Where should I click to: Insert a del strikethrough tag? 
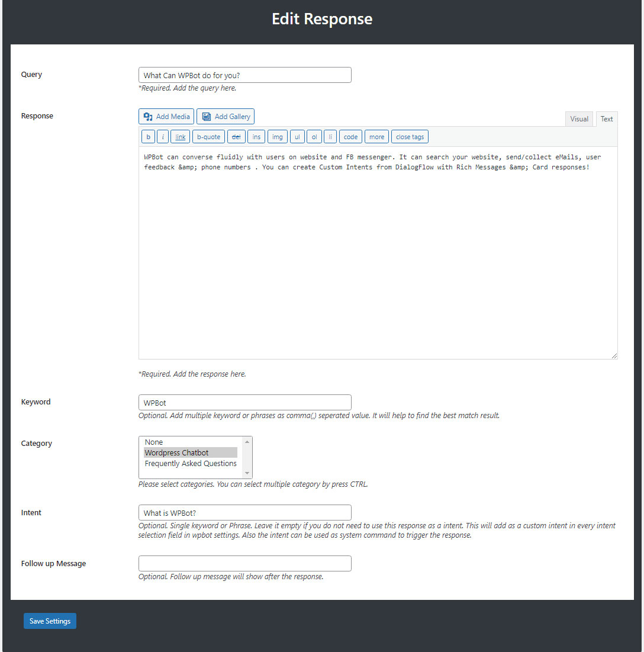pyautogui.click(x=236, y=137)
